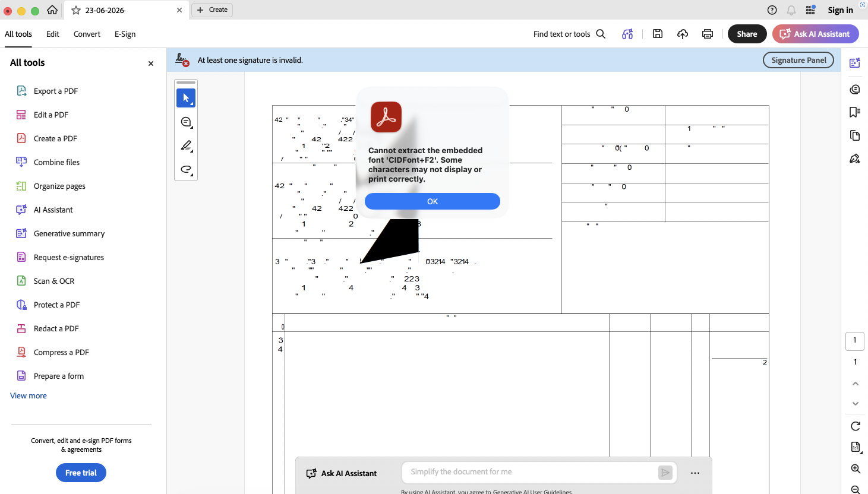Click the print icon
This screenshot has height=494, width=868.
(x=708, y=34)
